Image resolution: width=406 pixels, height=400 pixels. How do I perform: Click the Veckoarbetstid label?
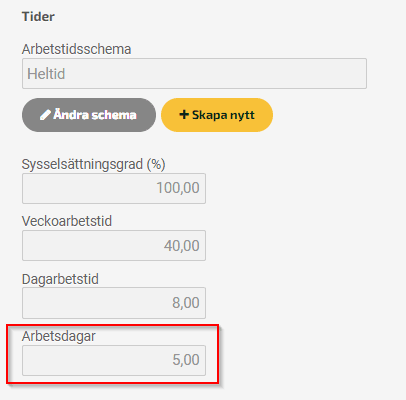67,221
